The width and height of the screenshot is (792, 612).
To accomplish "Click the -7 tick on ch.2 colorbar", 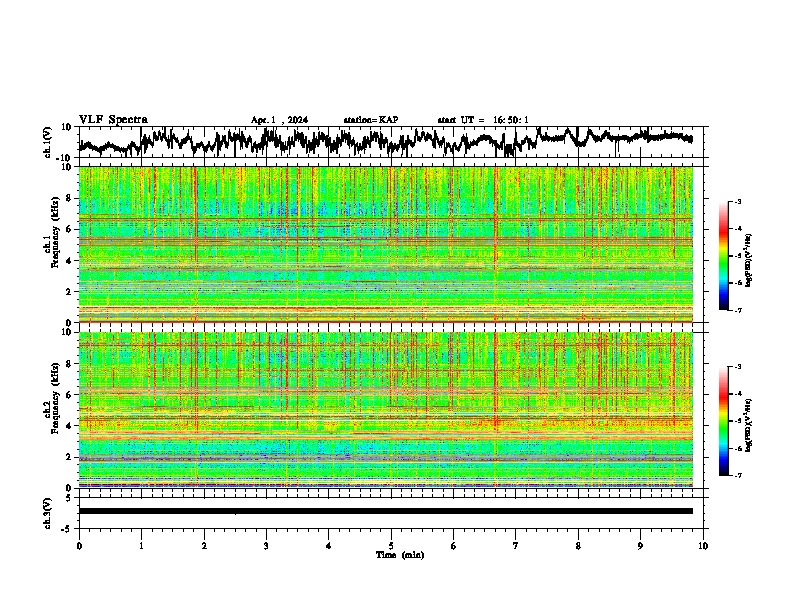I will 738,475.
